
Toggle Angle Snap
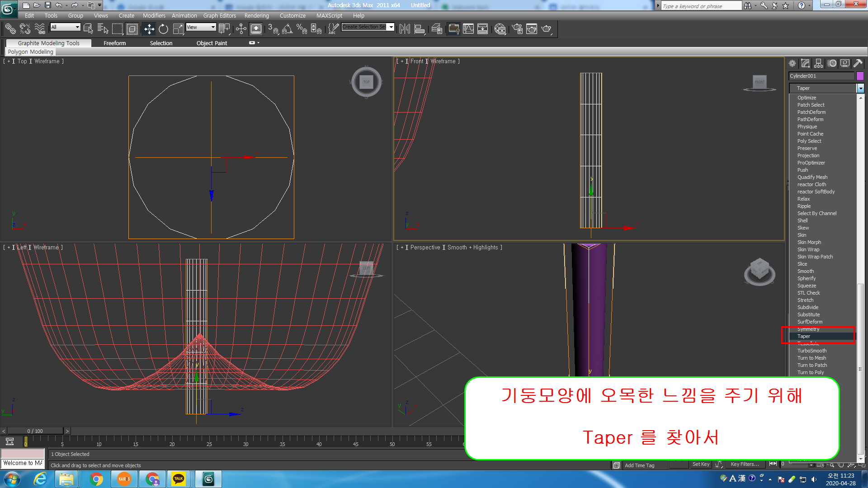click(287, 29)
